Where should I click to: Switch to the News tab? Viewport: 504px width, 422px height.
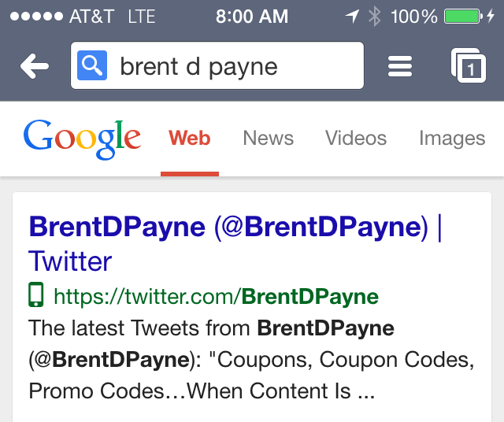tap(268, 139)
